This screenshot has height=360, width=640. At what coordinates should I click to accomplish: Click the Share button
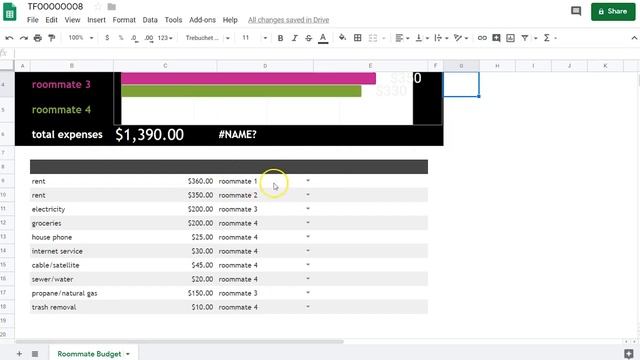pos(613,11)
